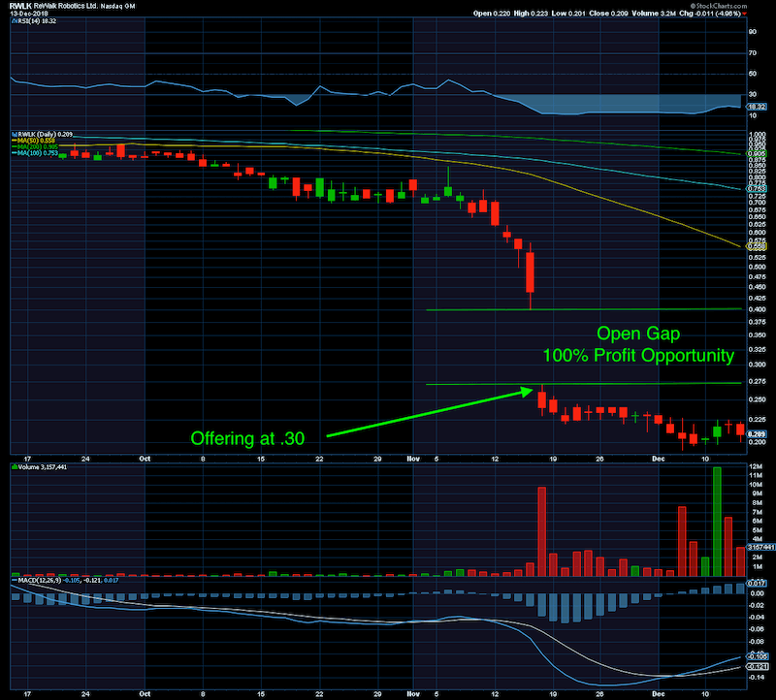The image size is (776, 700).
Task: Select the yellow MA(50) legend marker
Action: click(x=15, y=142)
